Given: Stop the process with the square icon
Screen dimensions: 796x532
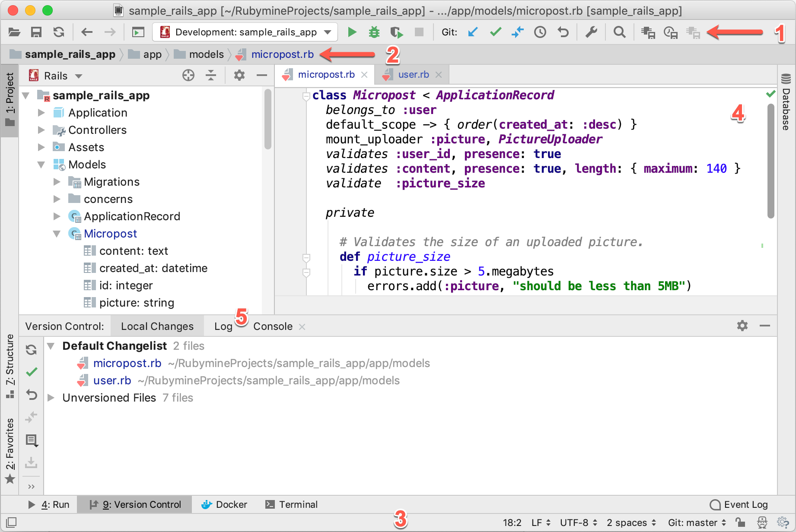Looking at the screenshot, I should [419, 32].
